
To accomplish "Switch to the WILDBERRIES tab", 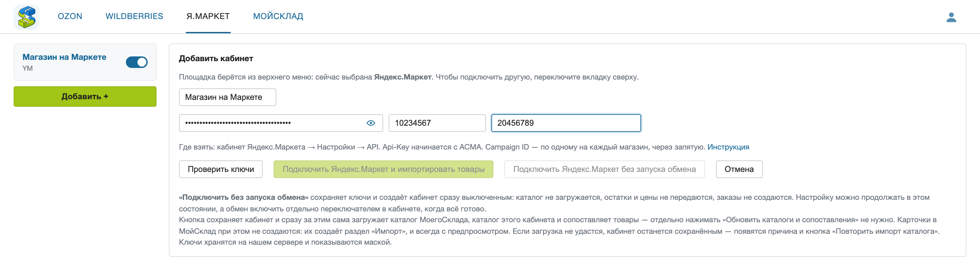I will [134, 16].
